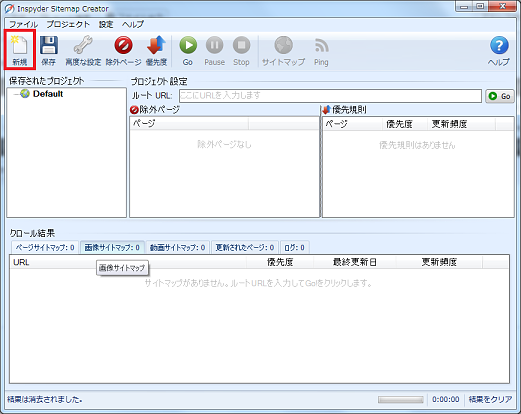The width and height of the screenshot is (521, 414).
Task: Open ヘルプ question mark icon
Action: (x=499, y=50)
